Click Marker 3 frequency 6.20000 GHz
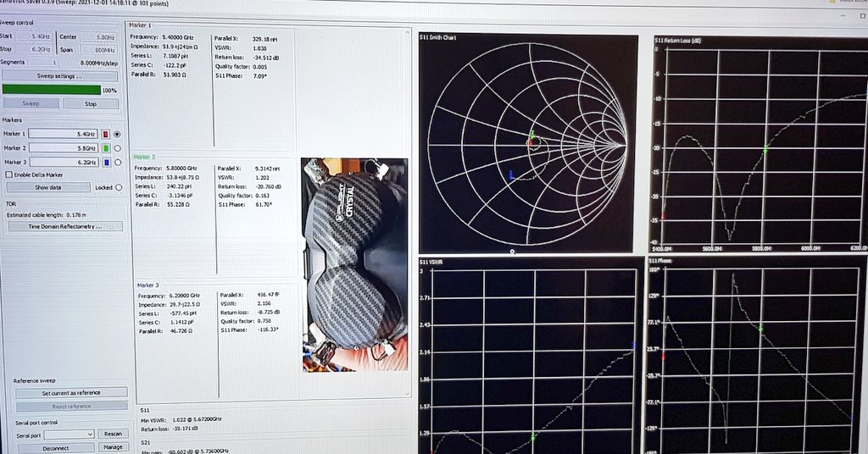Viewport: 868px width, 454px height. 184,296
